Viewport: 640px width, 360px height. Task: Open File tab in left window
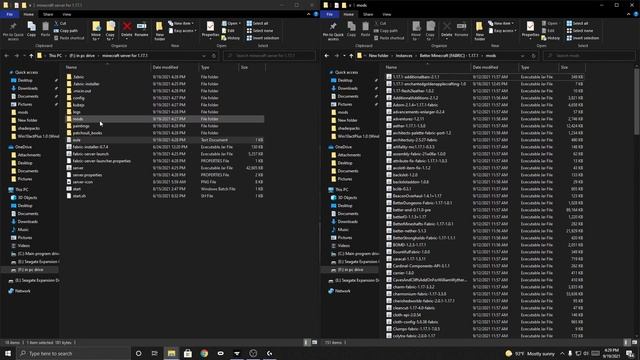pyautogui.click(x=9, y=14)
